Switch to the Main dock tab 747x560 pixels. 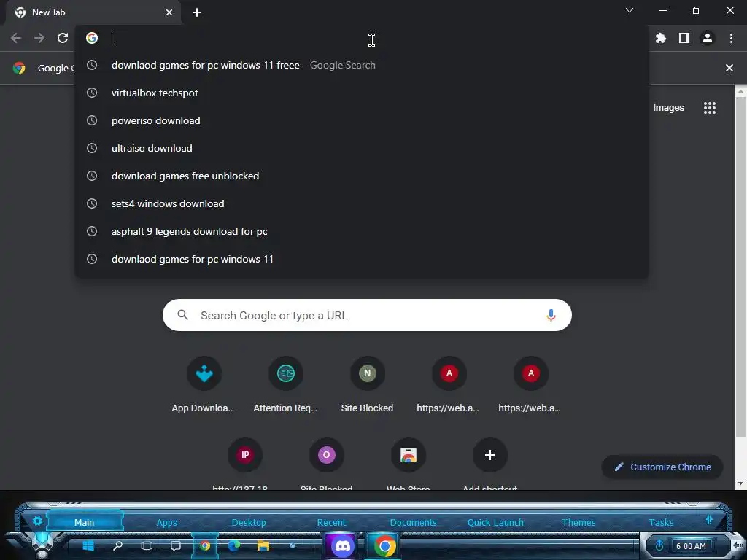(x=85, y=522)
